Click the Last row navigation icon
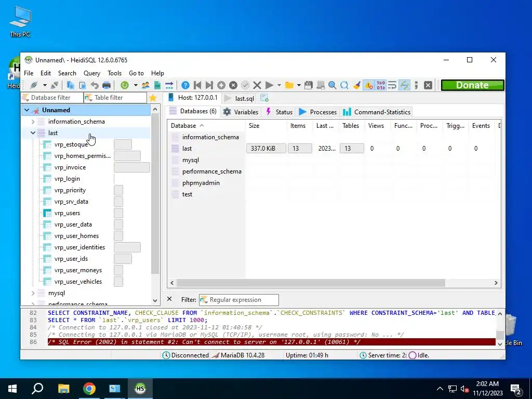The height and width of the screenshot is (399, 532). click(x=209, y=85)
